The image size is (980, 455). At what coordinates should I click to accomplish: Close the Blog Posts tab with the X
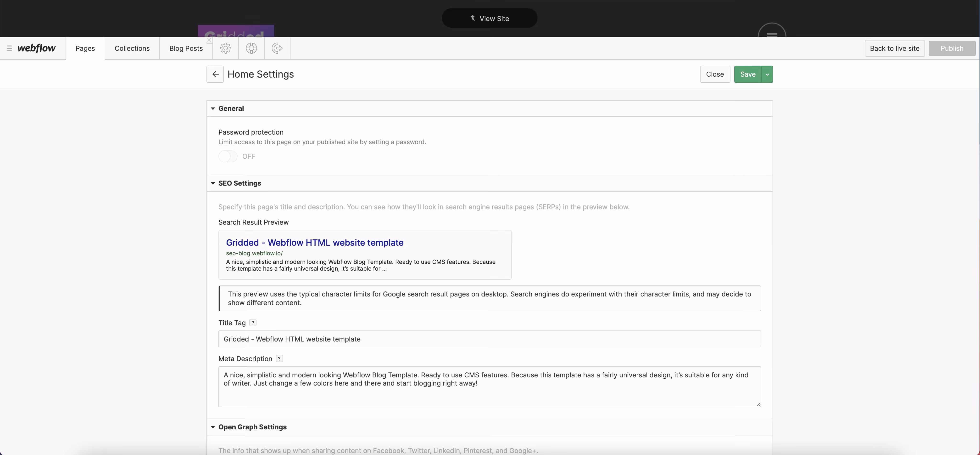pos(209,40)
